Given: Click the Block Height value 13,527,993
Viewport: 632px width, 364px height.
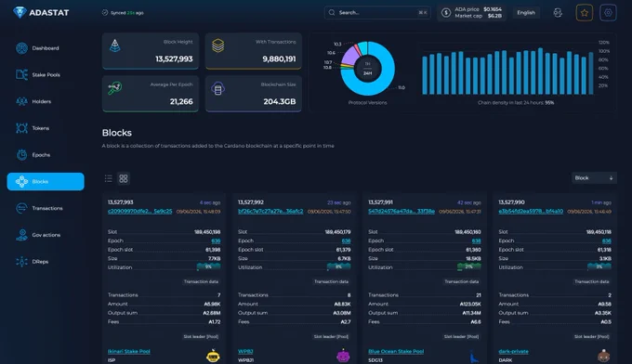Looking at the screenshot, I should 174,59.
